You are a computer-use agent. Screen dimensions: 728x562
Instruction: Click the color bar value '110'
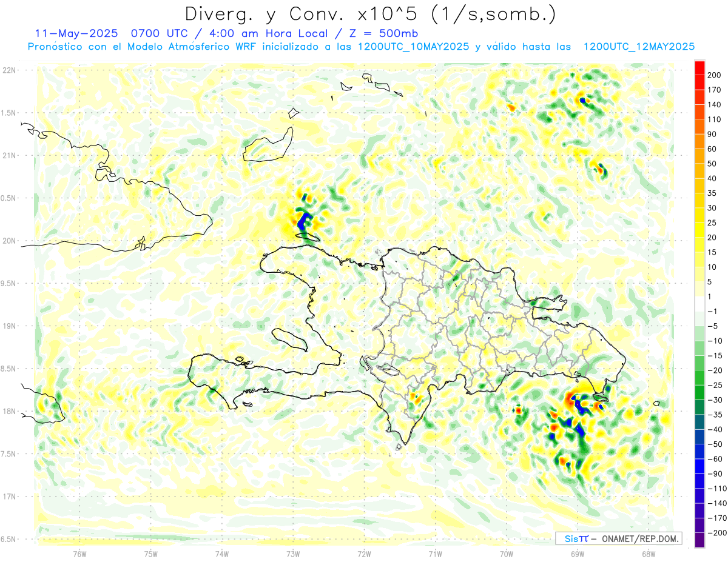click(x=715, y=119)
